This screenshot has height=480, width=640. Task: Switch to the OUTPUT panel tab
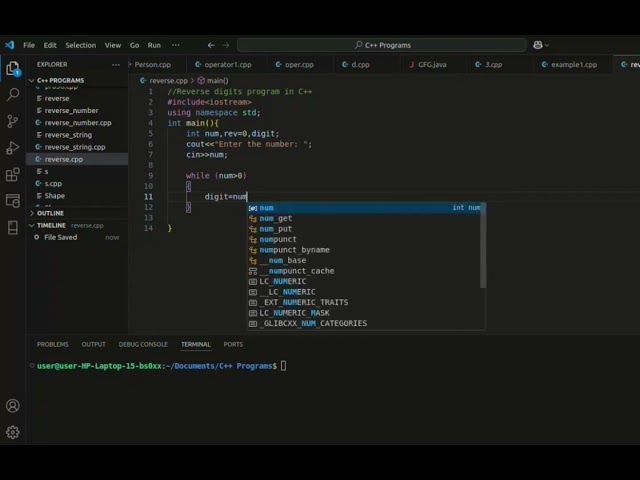(93, 344)
